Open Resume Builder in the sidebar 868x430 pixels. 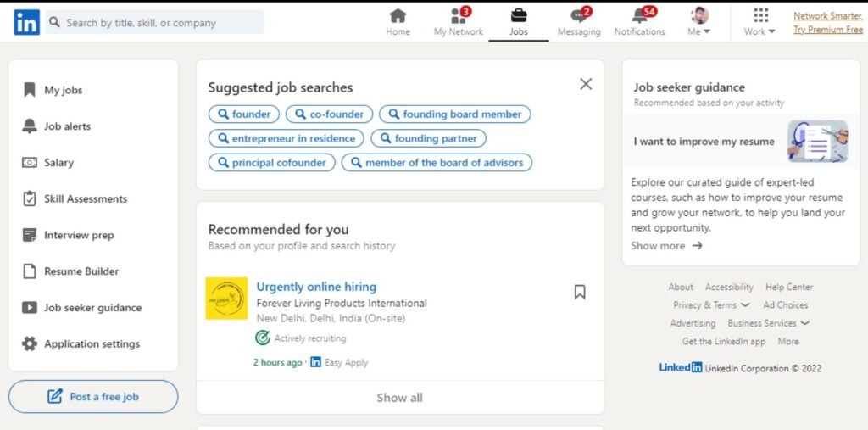point(81,271)
